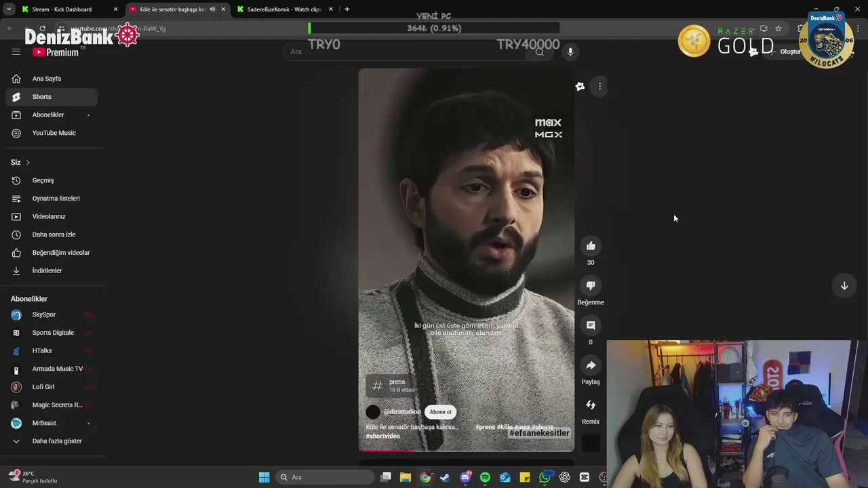Open Beğendiğim videolar list
Image resolution: width=868 pixels, height=488 pixels.
coord(52,253)
